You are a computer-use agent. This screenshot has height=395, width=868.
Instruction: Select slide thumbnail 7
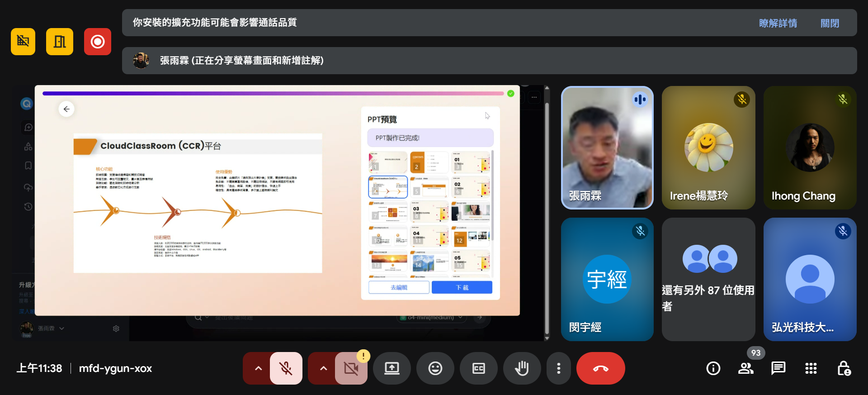coord(388,212)
